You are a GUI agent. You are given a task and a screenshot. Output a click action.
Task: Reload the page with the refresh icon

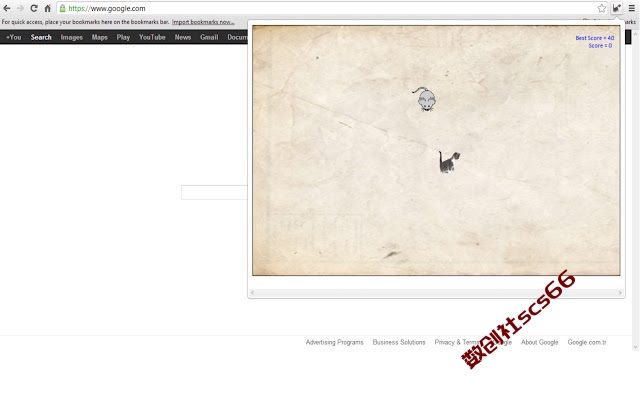tap(34, 8)
